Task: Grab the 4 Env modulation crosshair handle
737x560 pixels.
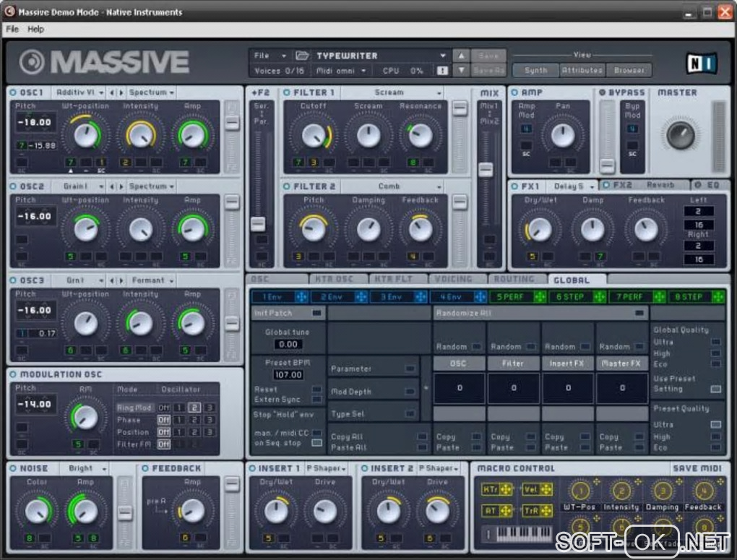Action: pos(480,297)
